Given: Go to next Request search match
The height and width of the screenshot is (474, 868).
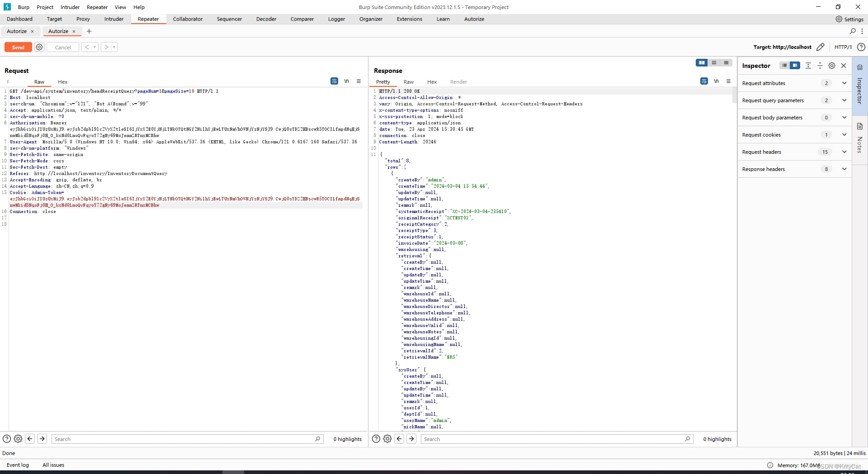Looking at the screenshot, I should click(x=42, y=439).
